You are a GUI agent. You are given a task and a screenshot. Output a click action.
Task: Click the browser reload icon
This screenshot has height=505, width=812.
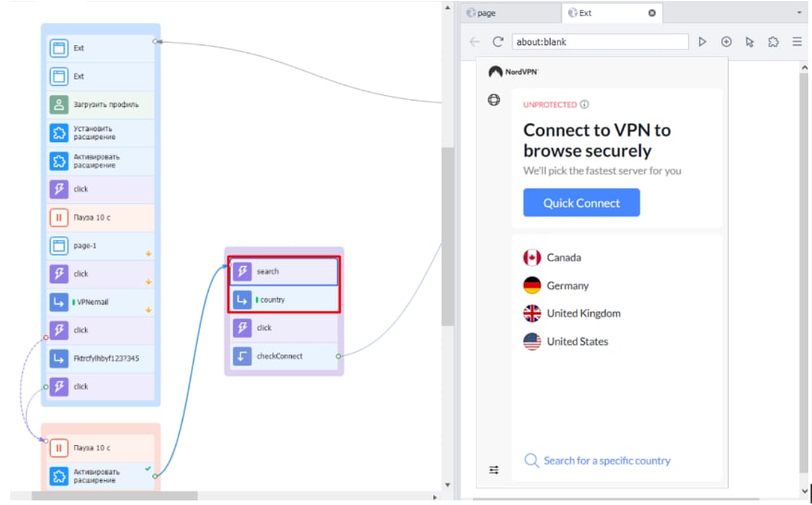click(498, 42)
